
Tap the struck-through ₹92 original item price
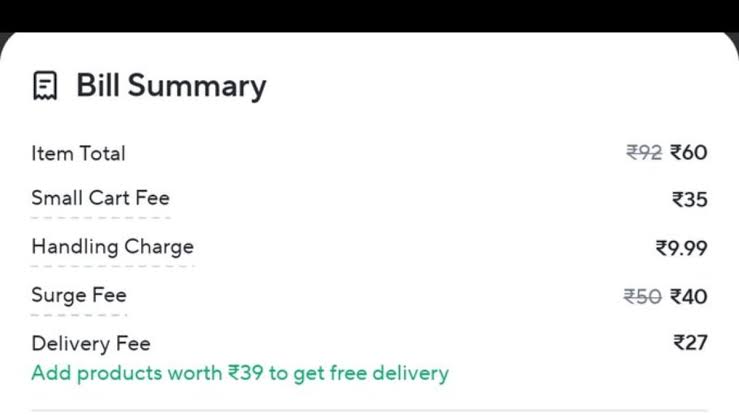[644, 152]
